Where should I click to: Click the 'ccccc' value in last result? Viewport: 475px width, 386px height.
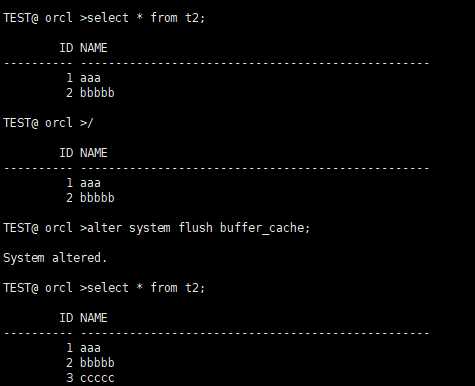97,378
